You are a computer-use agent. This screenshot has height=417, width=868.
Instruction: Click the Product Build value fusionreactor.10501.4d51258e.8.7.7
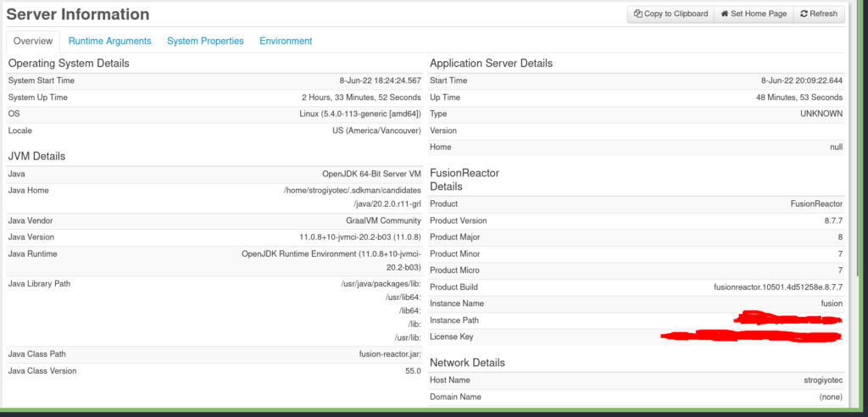(778, 286)
